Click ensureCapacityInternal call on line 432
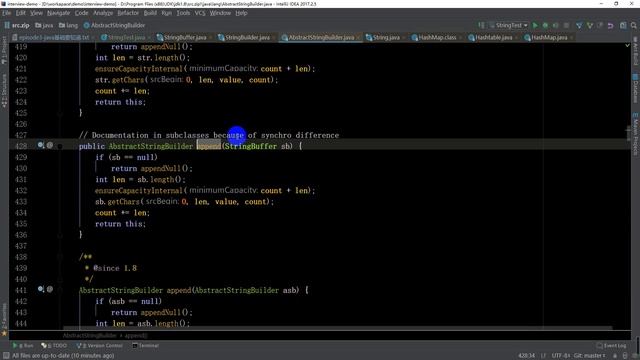Image resolution: width=640 pixels, height=360 pixels. (x=139, y=191)
